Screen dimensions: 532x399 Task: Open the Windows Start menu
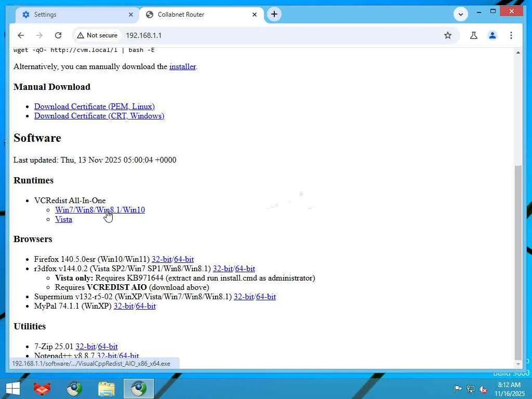pos(13,389)
